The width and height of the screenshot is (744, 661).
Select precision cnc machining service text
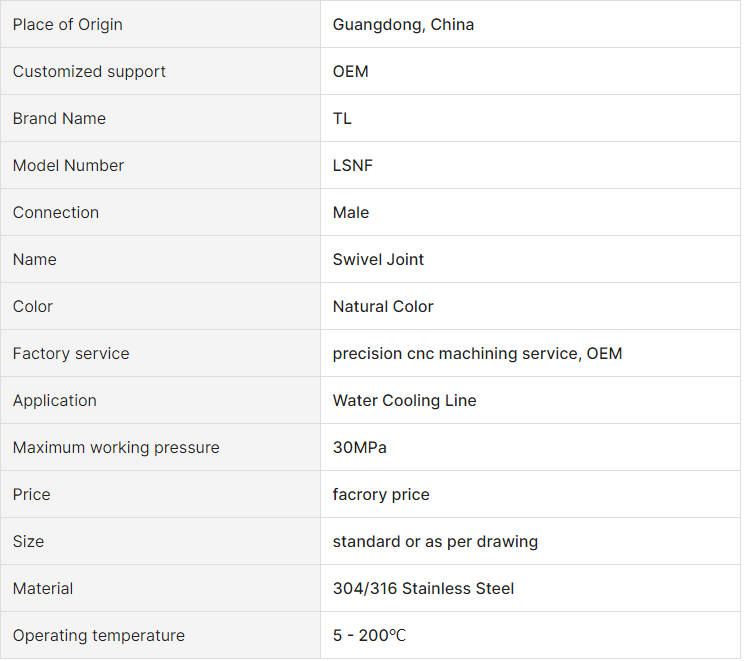455,354
